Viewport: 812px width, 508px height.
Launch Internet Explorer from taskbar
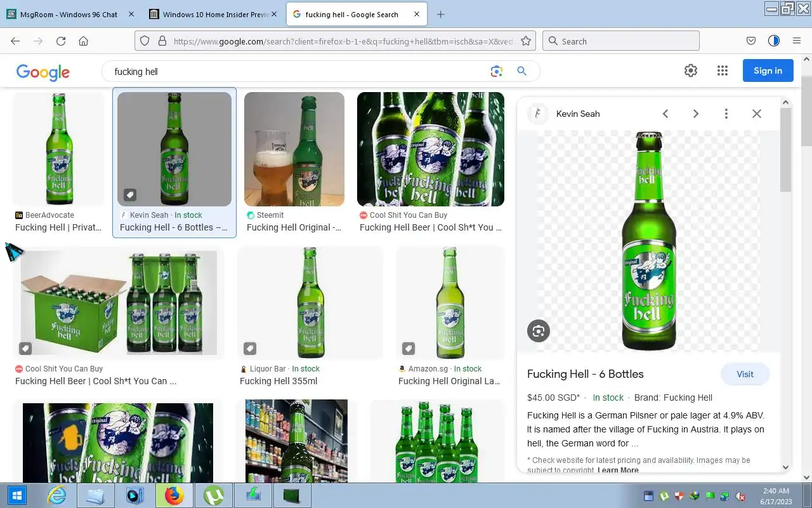point(56,495)
